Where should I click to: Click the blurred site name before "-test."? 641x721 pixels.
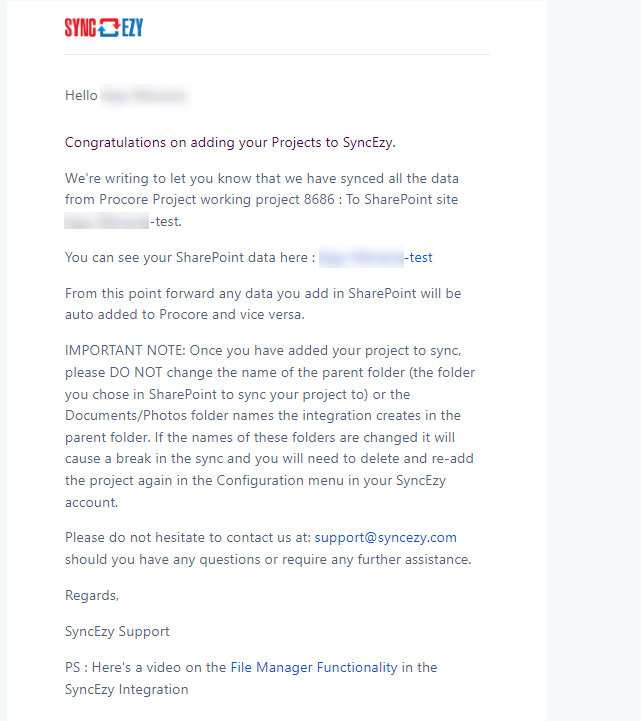point(107,221)
